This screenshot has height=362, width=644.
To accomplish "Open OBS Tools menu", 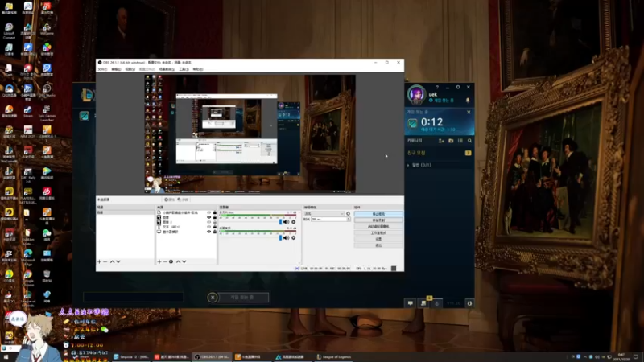I will coord(184,69).
